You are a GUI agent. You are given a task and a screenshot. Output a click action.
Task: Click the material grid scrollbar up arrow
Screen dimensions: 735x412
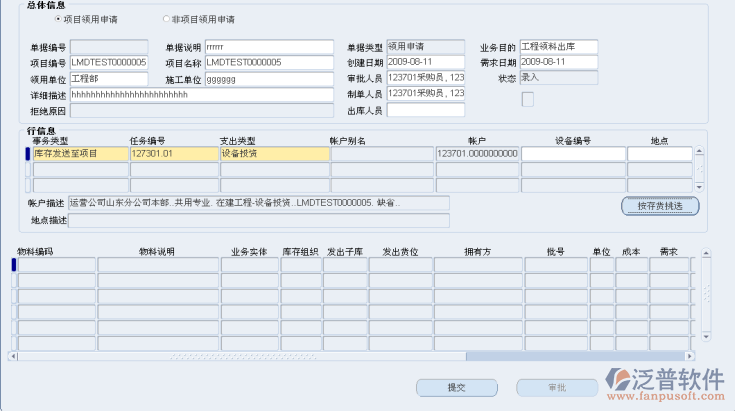[x=706, y=253]
